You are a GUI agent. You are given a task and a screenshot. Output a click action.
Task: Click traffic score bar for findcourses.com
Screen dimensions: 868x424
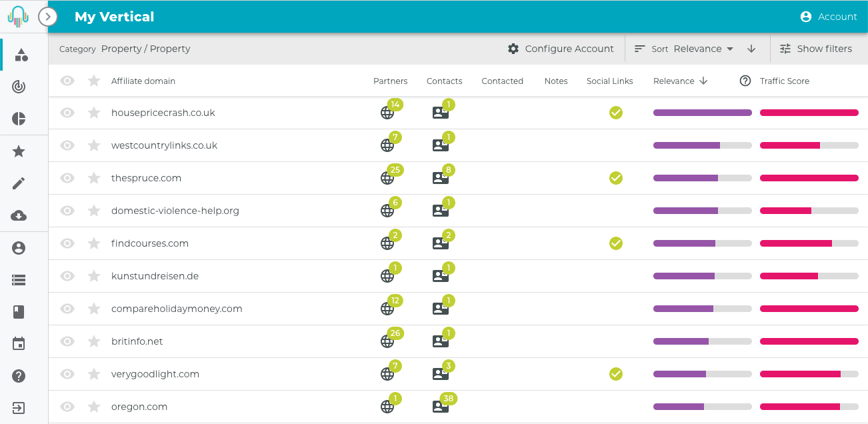pyautogui.click(x=809, y=243)
